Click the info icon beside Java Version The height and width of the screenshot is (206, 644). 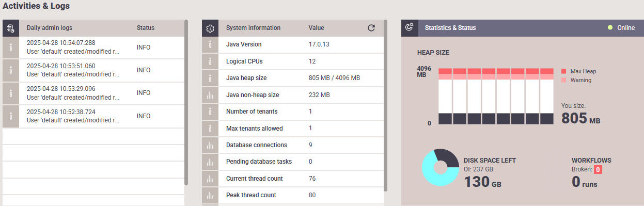coord(210,44)
